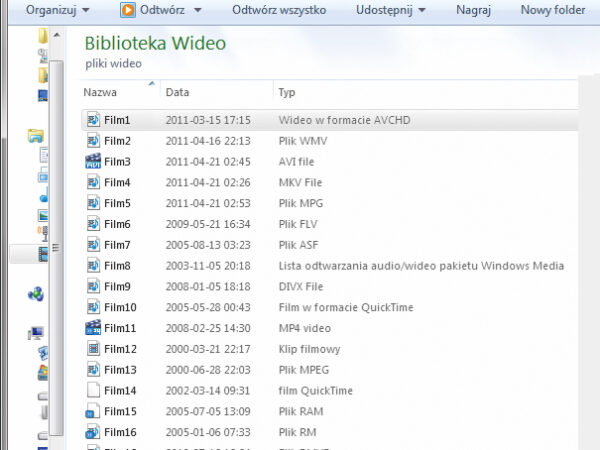
Task: Click the Film16 RM file icon
Action: 93,432
